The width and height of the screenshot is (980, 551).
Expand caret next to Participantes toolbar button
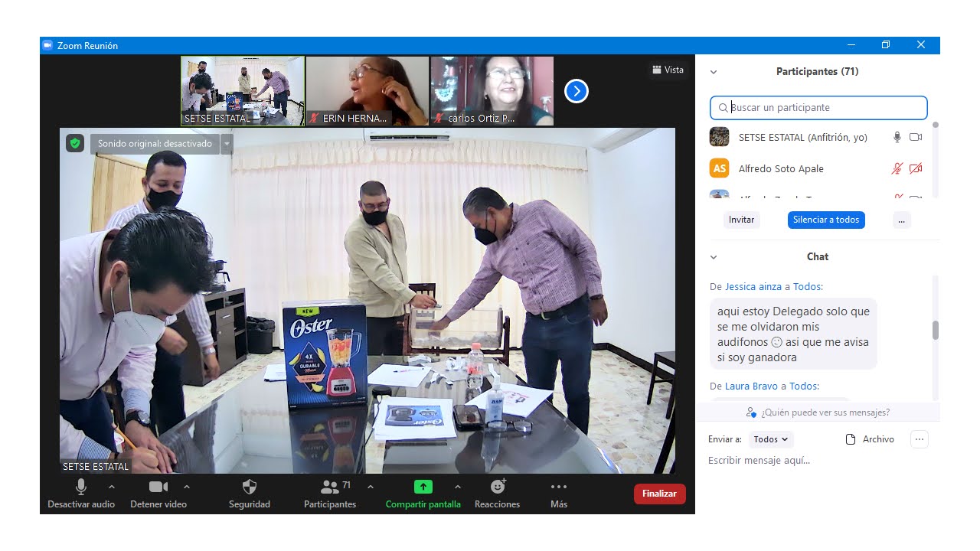[371, 487]
